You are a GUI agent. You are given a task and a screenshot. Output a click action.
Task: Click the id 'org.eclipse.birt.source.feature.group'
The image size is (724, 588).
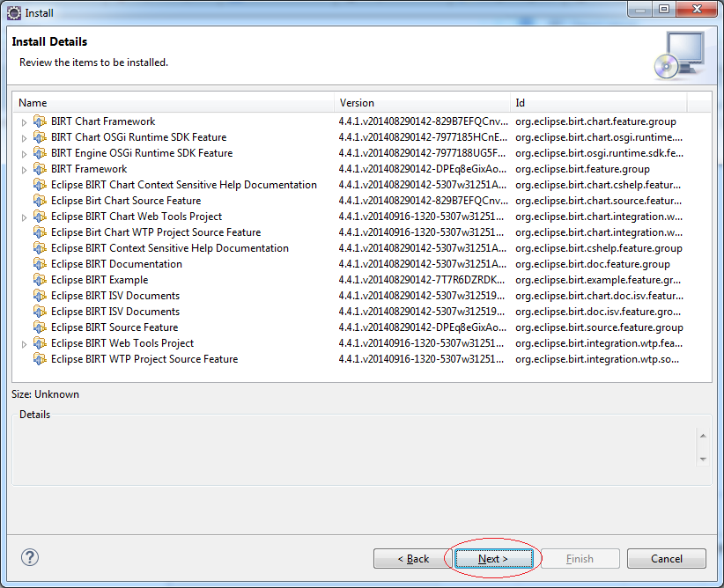[599, 327]
